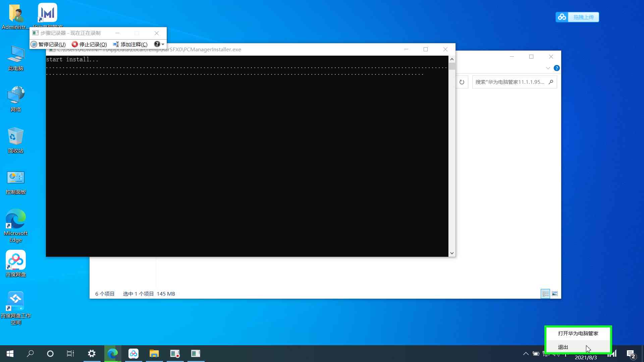The width and height of the screenshot is (644, 362).
Task: Click the Explorer search box
Action: tap(510, 82)
